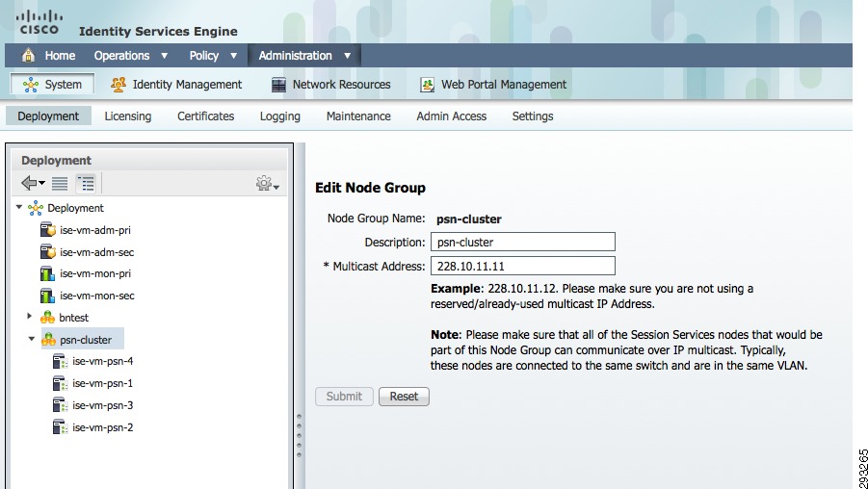Open the Policy menu

coord(203,55)
